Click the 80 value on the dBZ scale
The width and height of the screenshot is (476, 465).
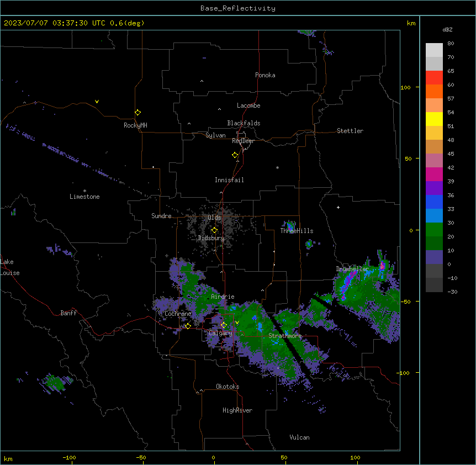[x=451, y=44]
